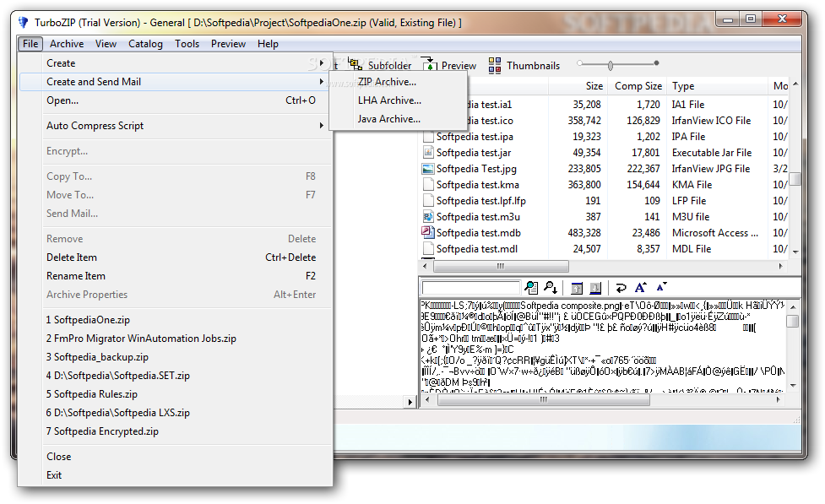Click the TurboZIP icon in the title bar

(23, 23)
